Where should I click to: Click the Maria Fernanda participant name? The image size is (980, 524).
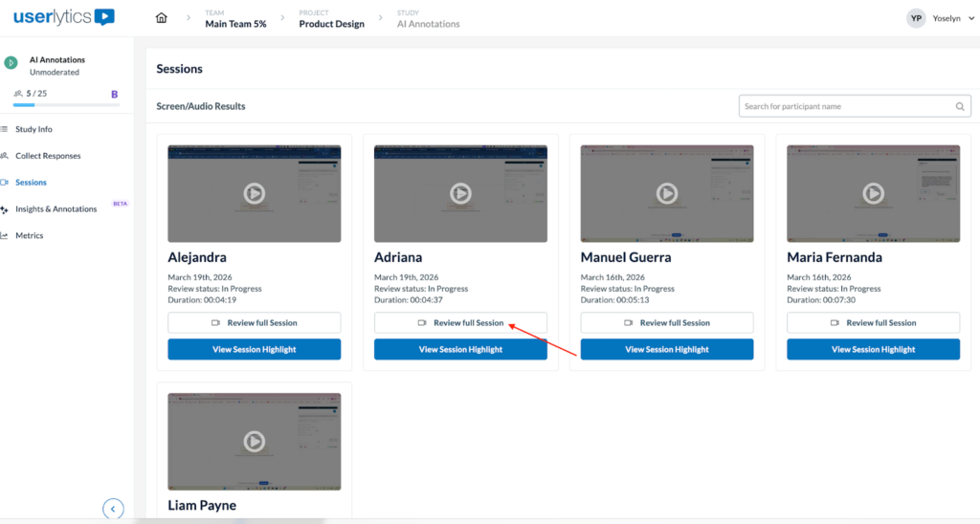coord(835,257)
